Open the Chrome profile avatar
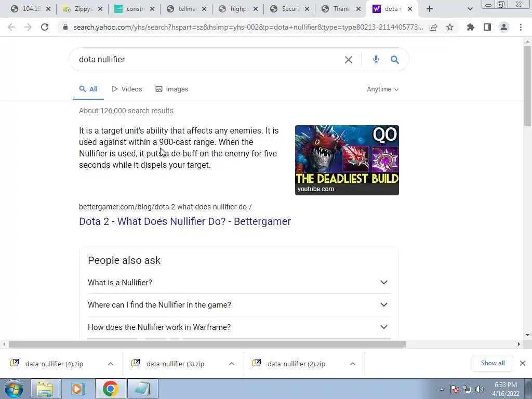Screen dimensions: 532x399 click(504, 27)
